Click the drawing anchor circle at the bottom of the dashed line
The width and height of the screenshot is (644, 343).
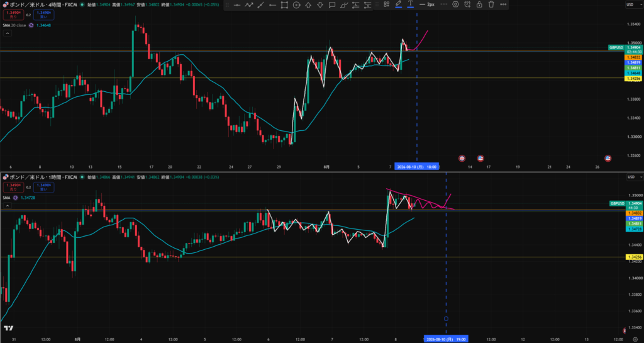(x=446, y=318)
